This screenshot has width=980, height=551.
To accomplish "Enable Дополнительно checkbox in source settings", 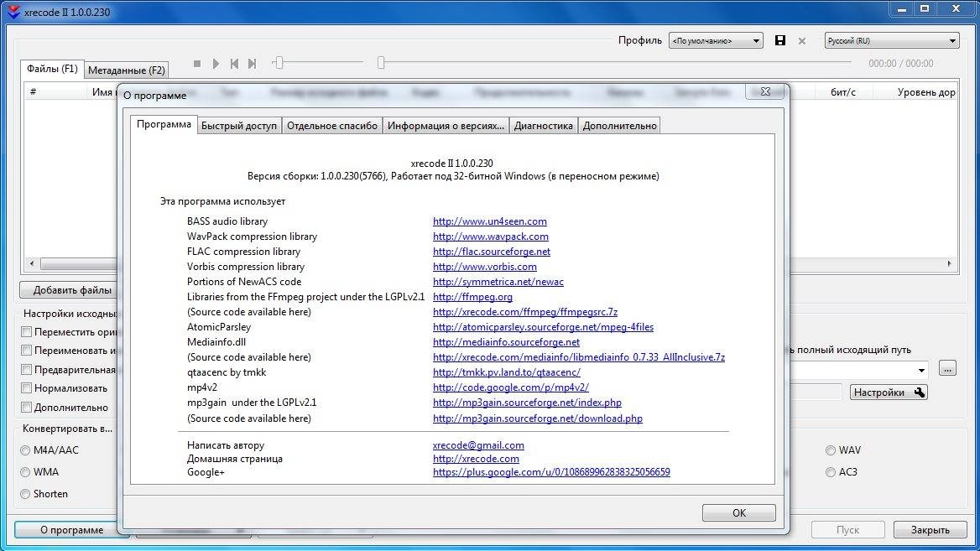I will [26, 408].
